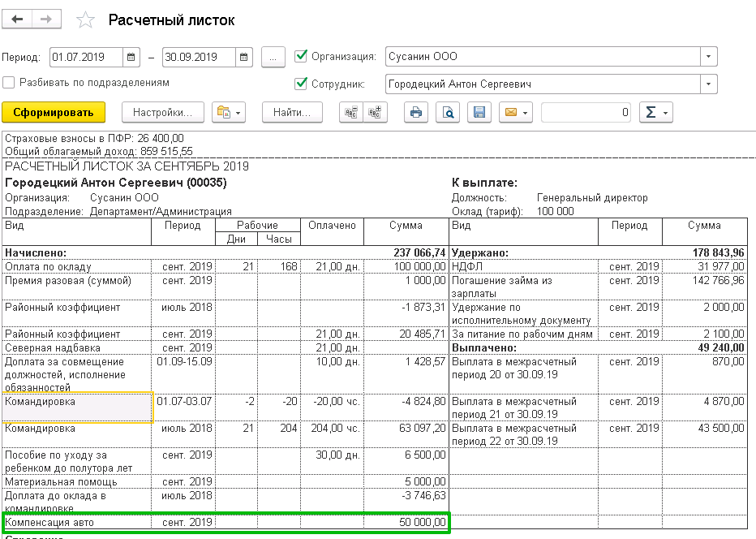
Task: Click Удержано total 178 843,96
Action: tap(719, 252)
